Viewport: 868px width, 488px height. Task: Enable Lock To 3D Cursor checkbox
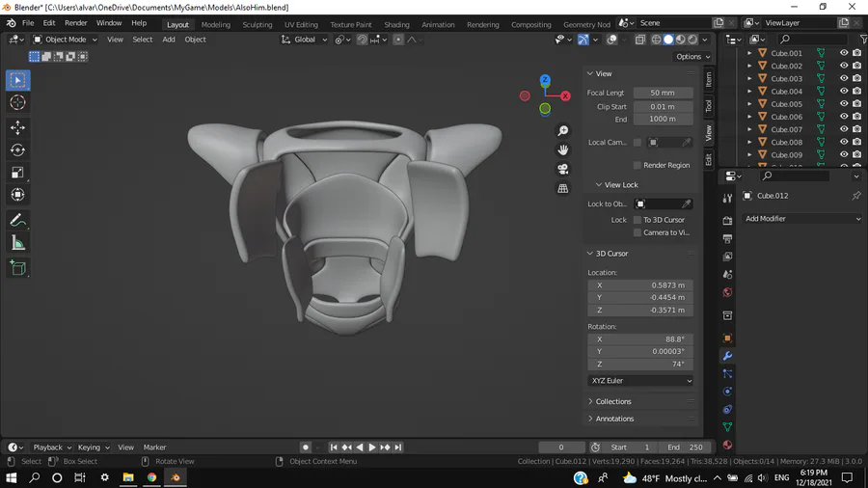pos(637,220)
